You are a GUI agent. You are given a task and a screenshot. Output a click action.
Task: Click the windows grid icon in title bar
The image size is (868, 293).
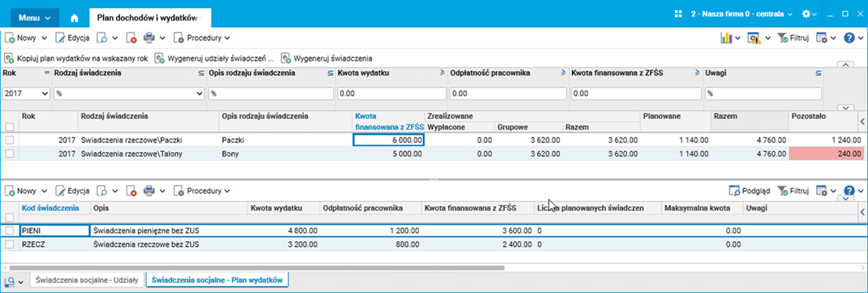coord(678,14)
